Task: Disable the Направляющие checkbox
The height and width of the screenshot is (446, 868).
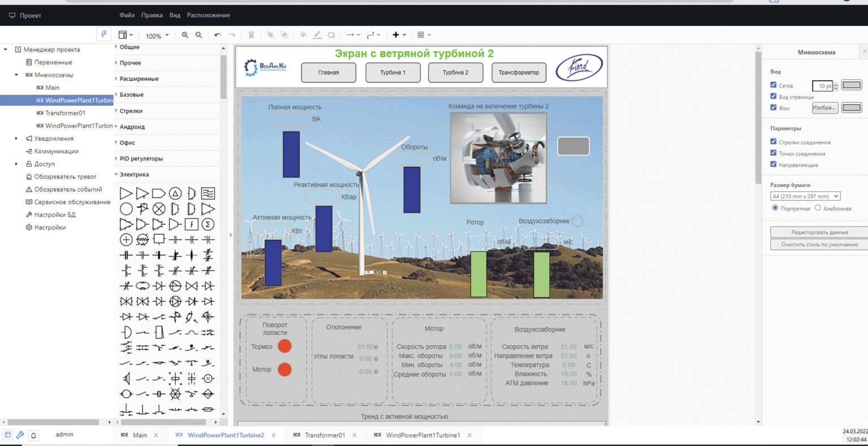Action: [x=773, y=164]
